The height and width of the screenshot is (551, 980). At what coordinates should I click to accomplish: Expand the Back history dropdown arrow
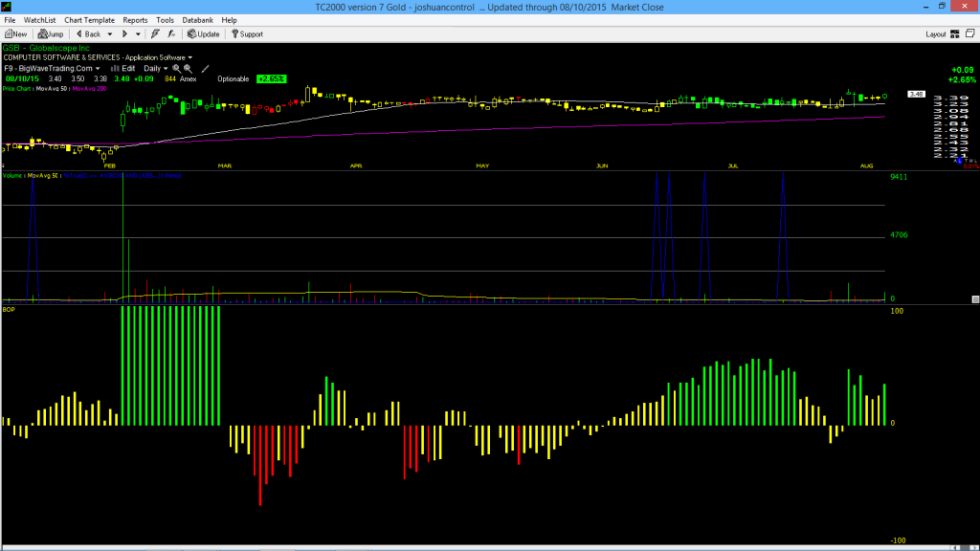click(x=109, y=34)
